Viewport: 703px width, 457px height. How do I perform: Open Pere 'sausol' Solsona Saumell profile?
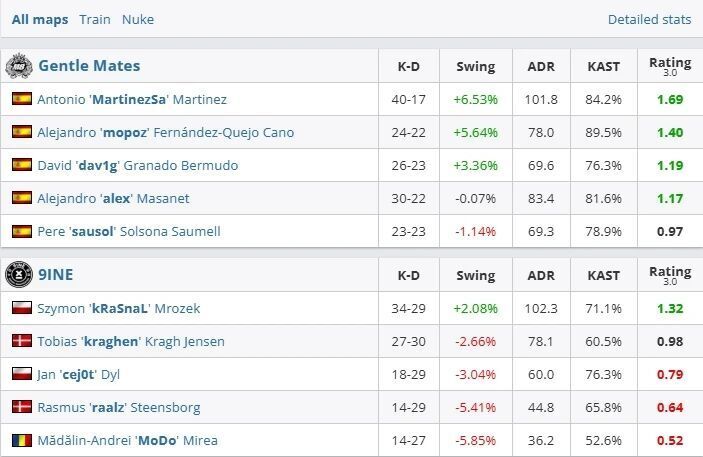(x=128, y=231)
